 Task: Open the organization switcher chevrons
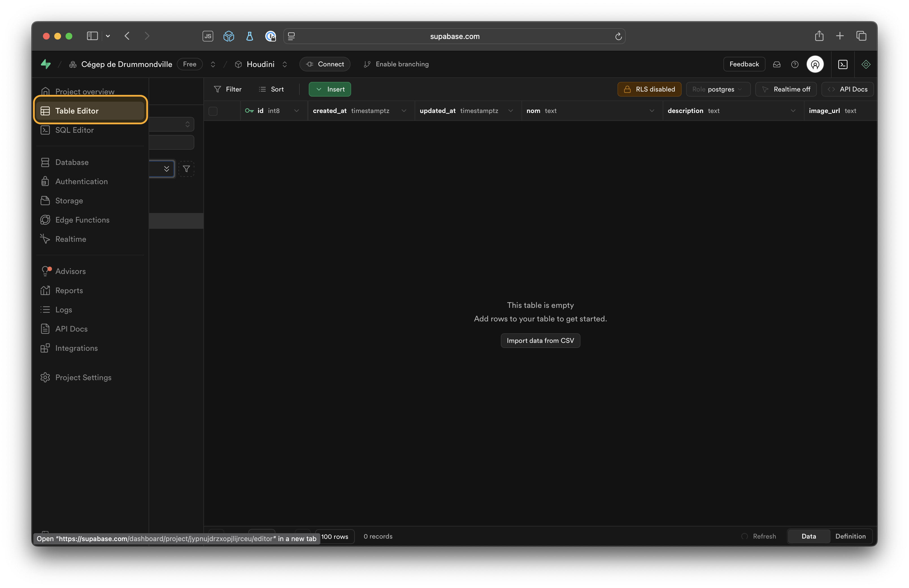point(213,64)
